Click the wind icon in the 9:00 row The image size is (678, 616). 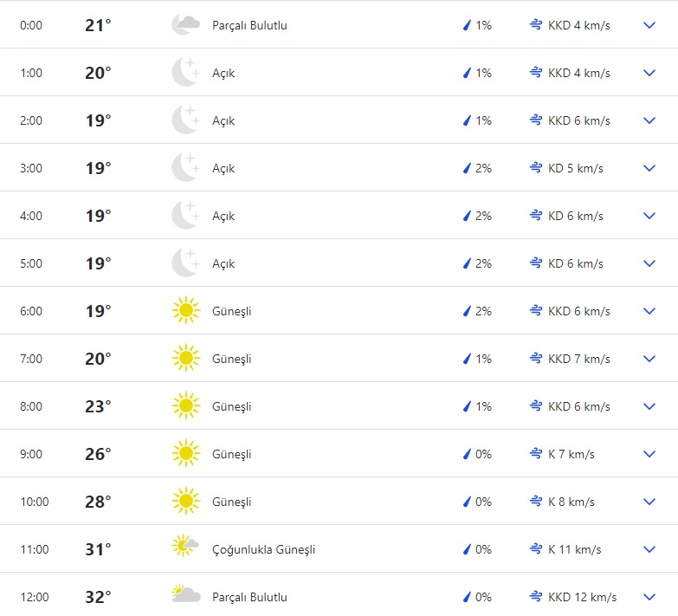click(536, 454)
